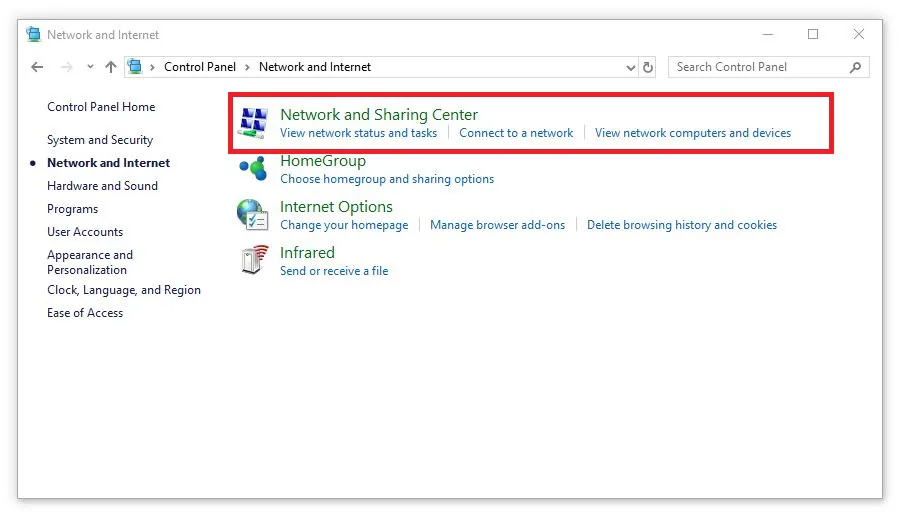Go to Control Panel Home
Screen dimensions: 907x522
click(x=101, y=107)
